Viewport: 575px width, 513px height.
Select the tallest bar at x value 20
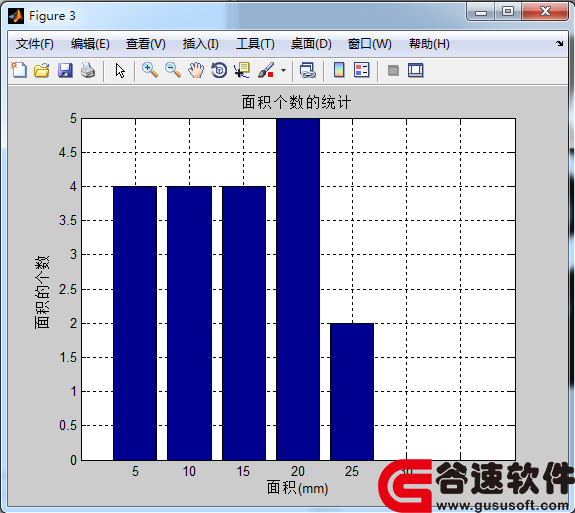[298, 289]
